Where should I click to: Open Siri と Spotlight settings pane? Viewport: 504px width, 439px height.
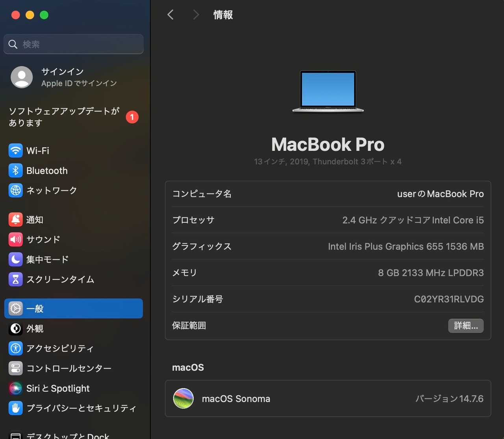coord(74,388)
